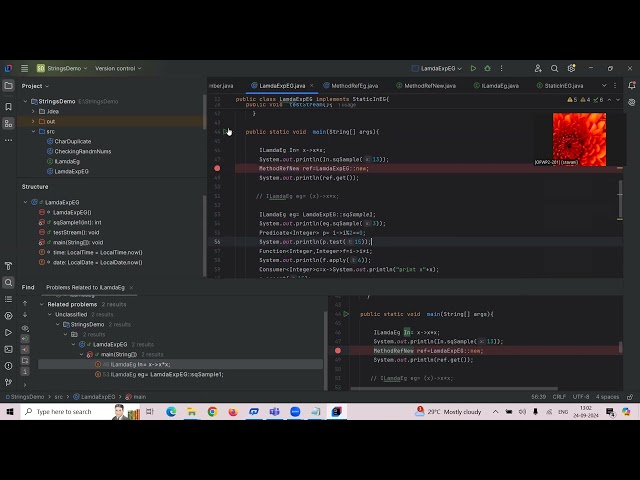Open the Services tool window

(x=8, y=316)
